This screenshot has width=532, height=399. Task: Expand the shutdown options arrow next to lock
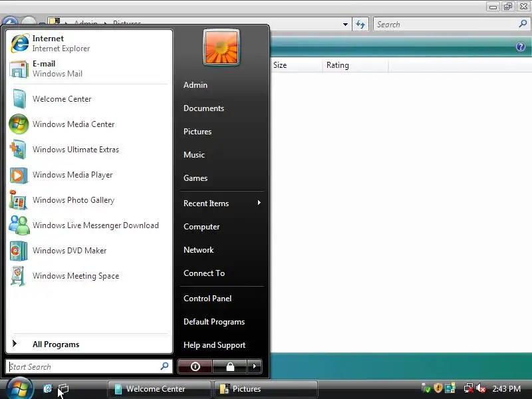click(255, 366)
